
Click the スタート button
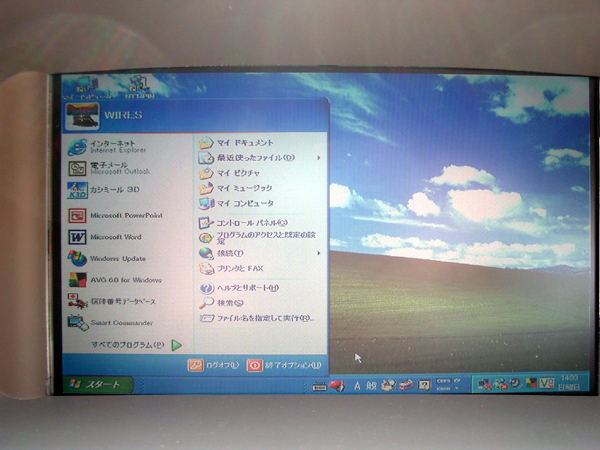click(x=98, y=385)
